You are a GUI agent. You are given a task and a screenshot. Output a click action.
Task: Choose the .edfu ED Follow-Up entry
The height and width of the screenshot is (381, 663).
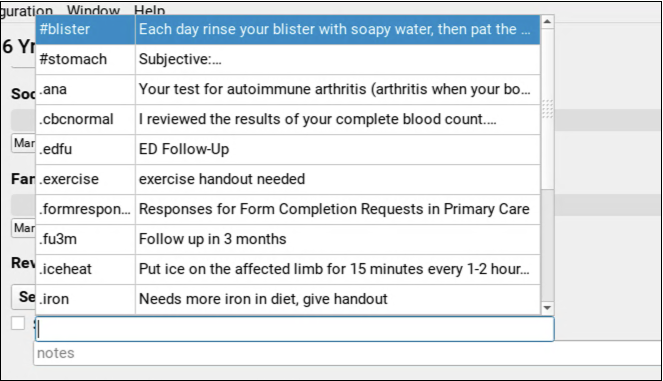coord(288,150)
